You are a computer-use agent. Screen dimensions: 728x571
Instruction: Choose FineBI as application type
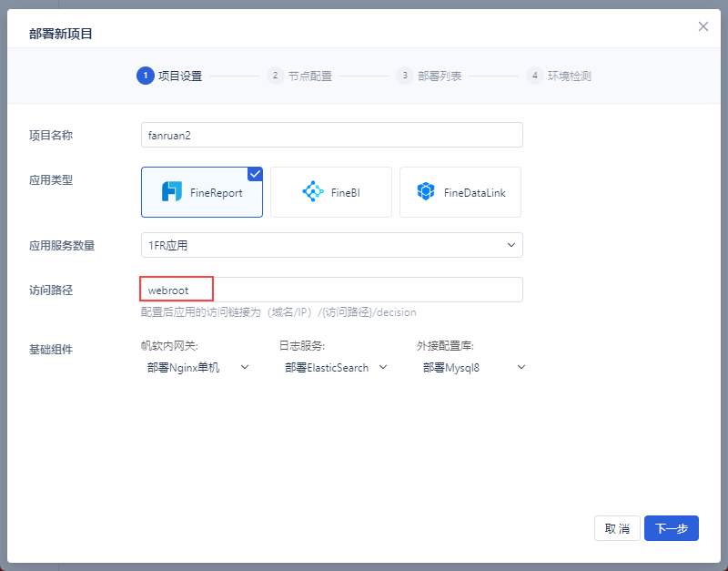coord(331,192)
